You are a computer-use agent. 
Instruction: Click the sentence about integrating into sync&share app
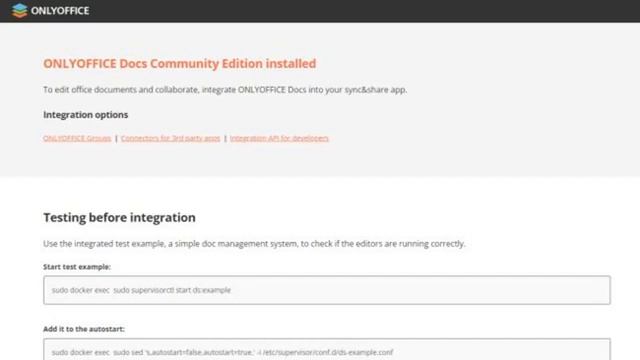[x=225, y=90]
